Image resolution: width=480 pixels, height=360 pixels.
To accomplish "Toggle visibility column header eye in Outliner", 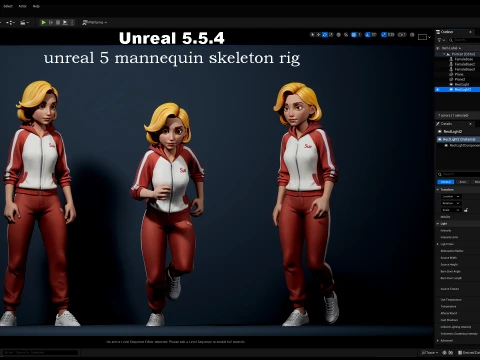I will (438, 48).
